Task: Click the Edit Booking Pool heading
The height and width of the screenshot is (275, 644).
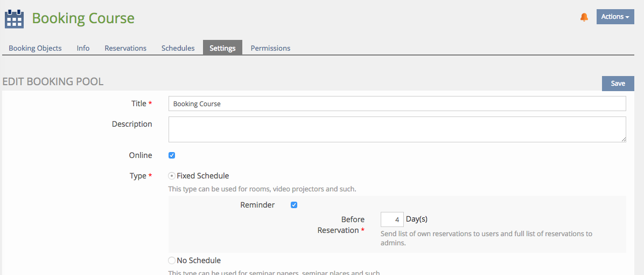Action: [x=53, y=82]
